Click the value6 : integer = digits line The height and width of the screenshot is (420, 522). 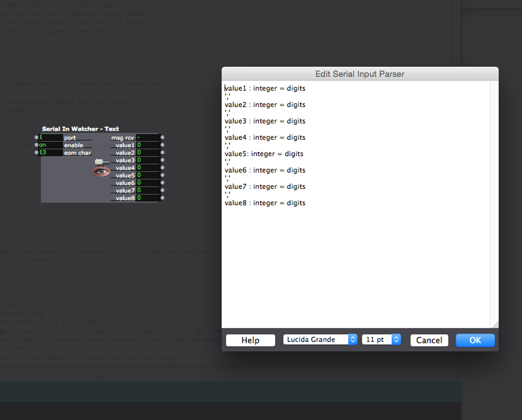point(265,170)
